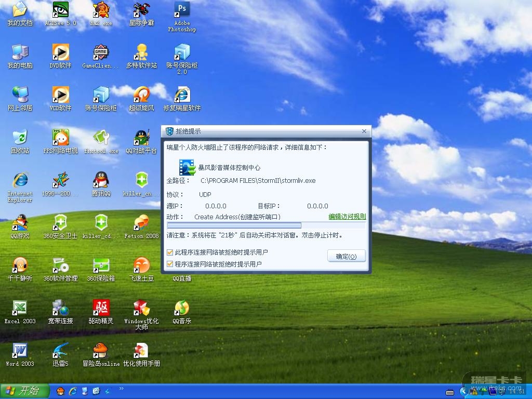Image resolution: width=532 pixels, height=399 pixels.
Task: Select the killer_cd desktop icon
Action: [x=101, y=227]
